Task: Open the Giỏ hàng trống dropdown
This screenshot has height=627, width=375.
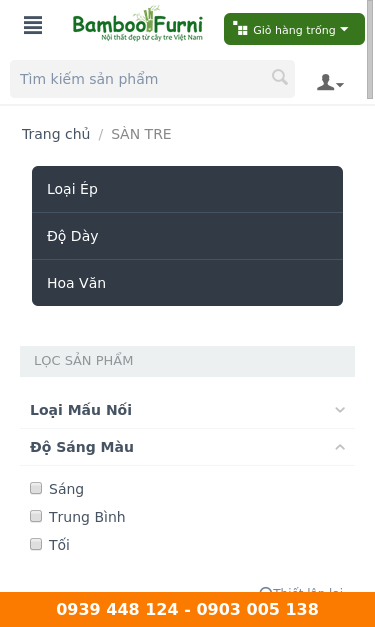Action: [x=294, y=29]
